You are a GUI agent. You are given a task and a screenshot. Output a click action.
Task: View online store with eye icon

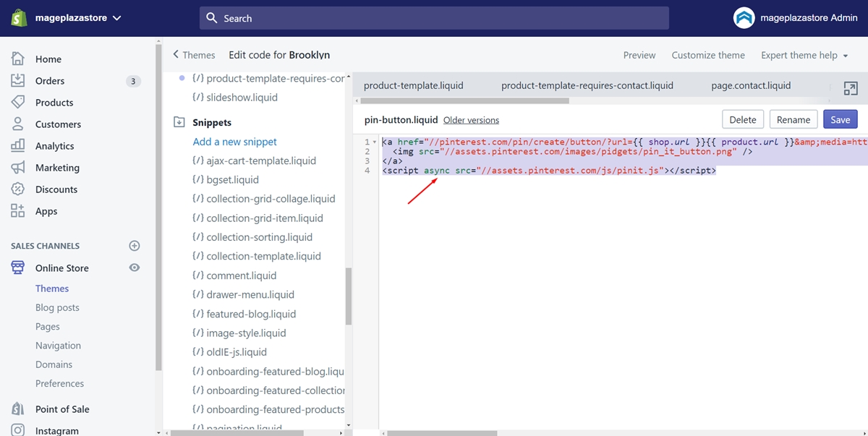(x=135, y=268)
